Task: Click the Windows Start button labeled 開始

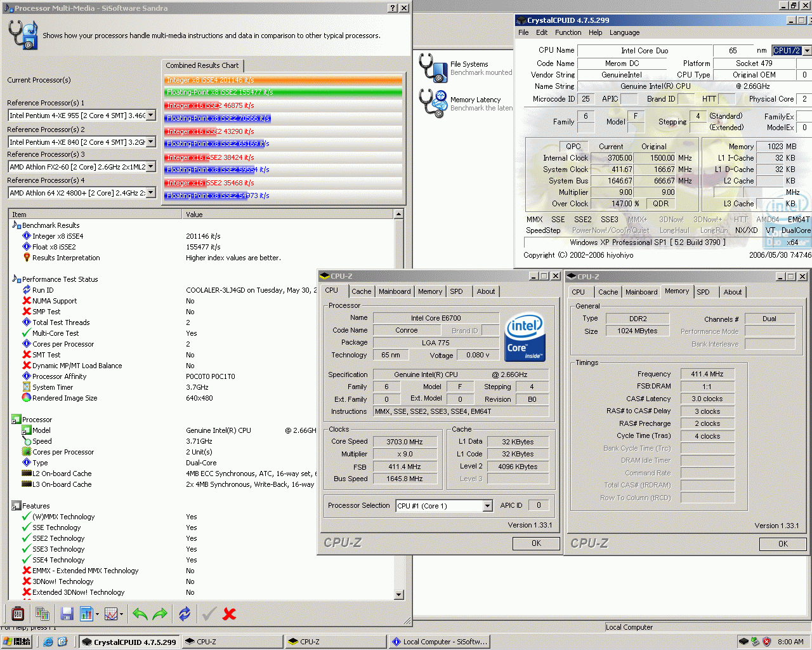Action: [17, 642]
